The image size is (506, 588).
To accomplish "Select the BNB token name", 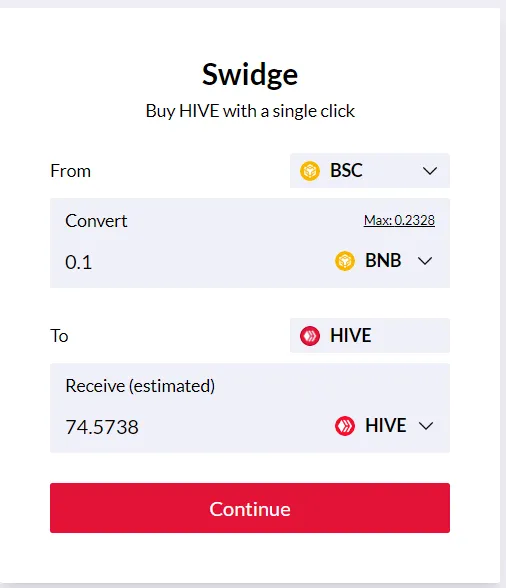I will coord(383,260).
